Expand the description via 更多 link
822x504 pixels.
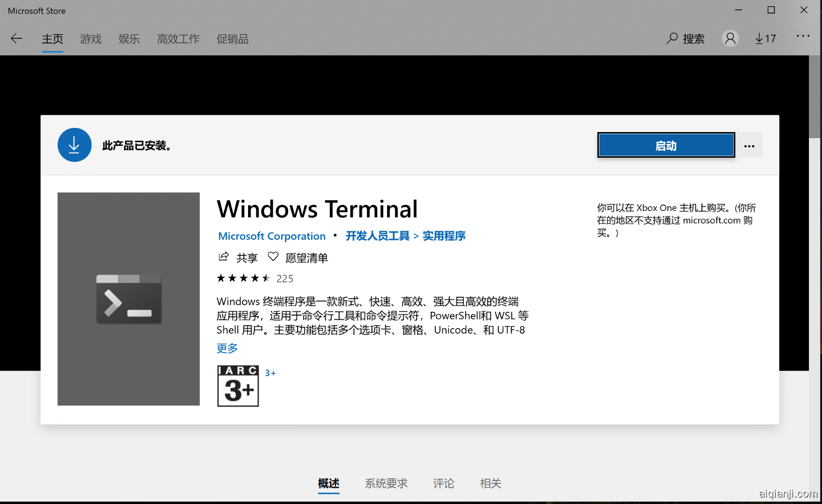click(x=227, y=348)
